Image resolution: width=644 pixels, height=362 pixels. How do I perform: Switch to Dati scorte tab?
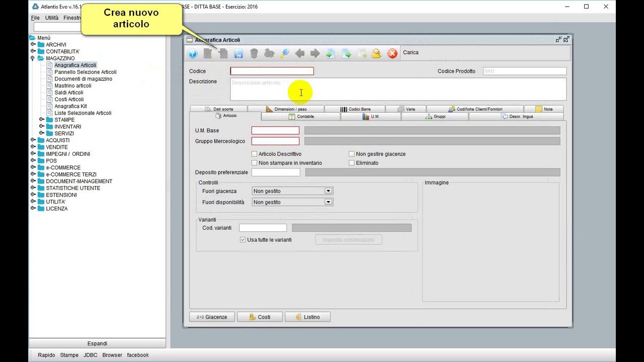click(x=219, y=109)
